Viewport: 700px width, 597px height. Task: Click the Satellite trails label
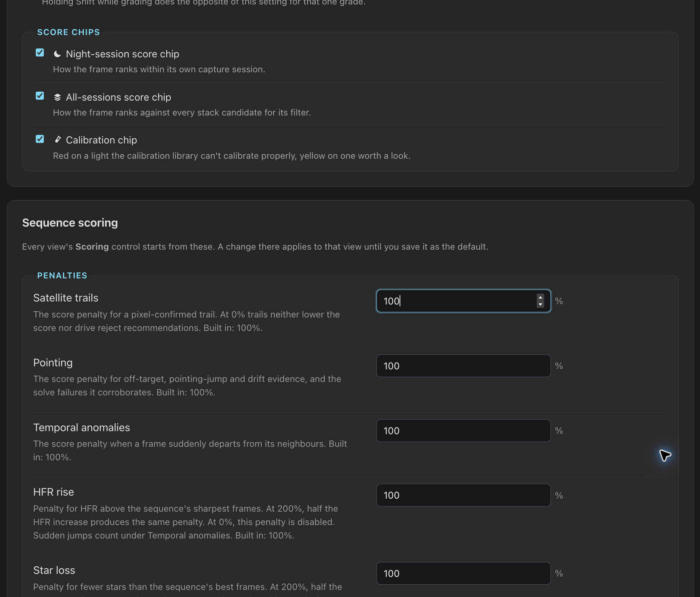[x=66, y=298]
